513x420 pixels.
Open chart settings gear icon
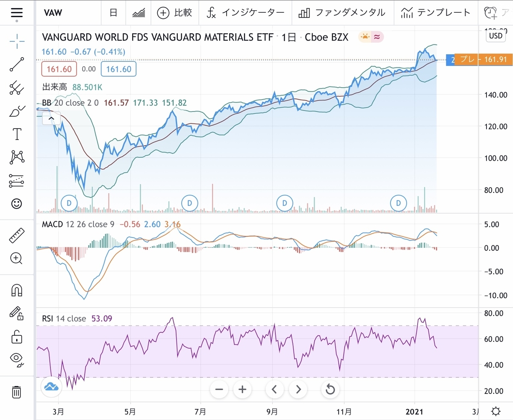(496, 412)
